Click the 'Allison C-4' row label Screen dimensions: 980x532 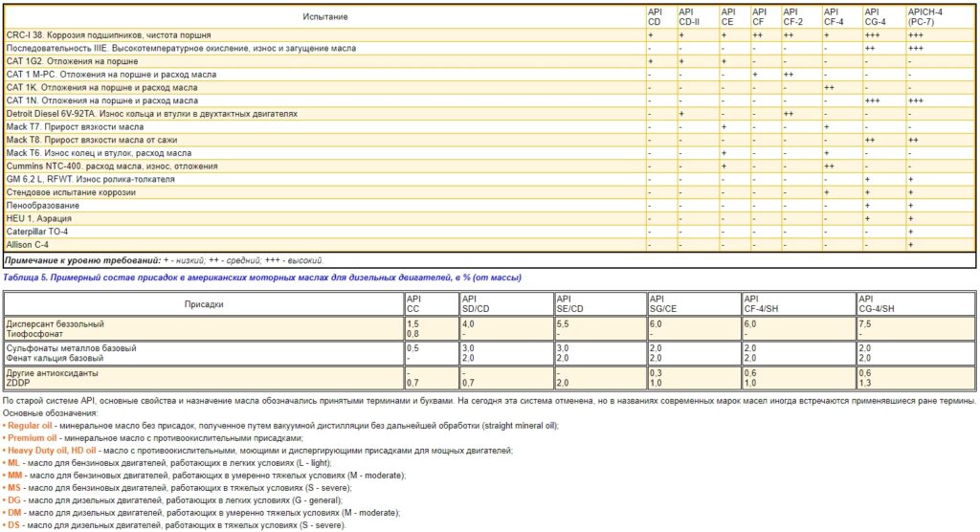[x=28, y=245]
